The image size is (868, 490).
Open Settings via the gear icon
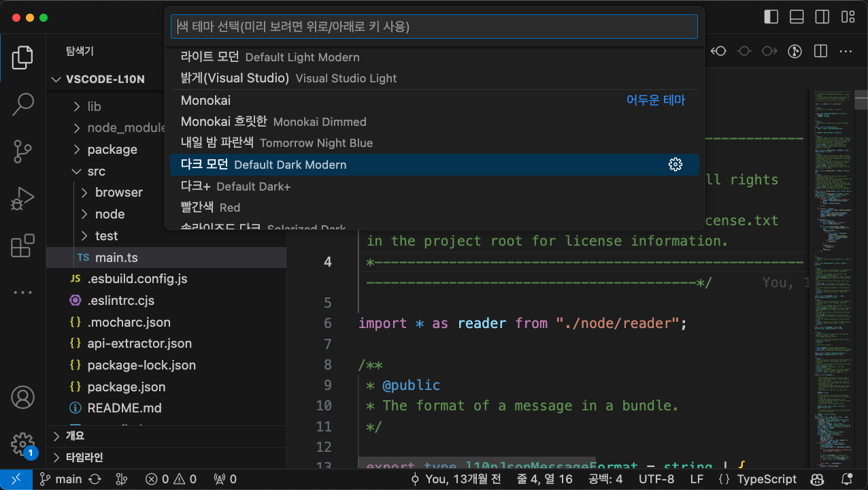coord(22,443)
